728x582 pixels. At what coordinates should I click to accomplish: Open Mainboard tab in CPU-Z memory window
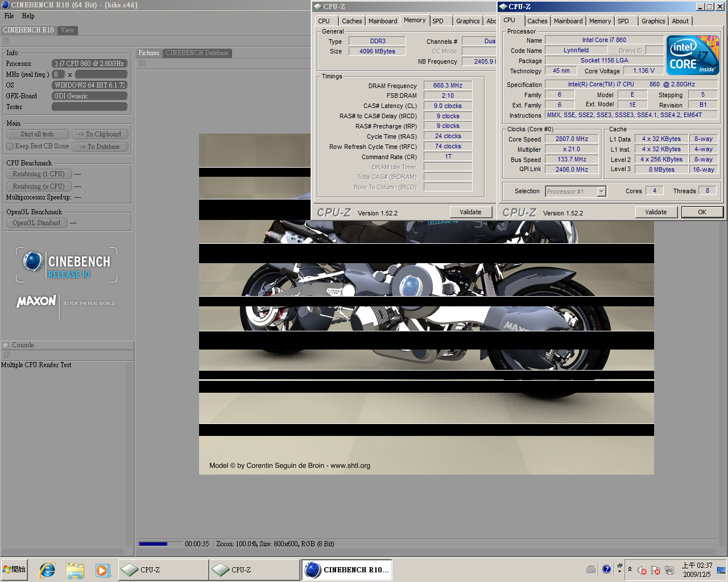coord(383,21)
